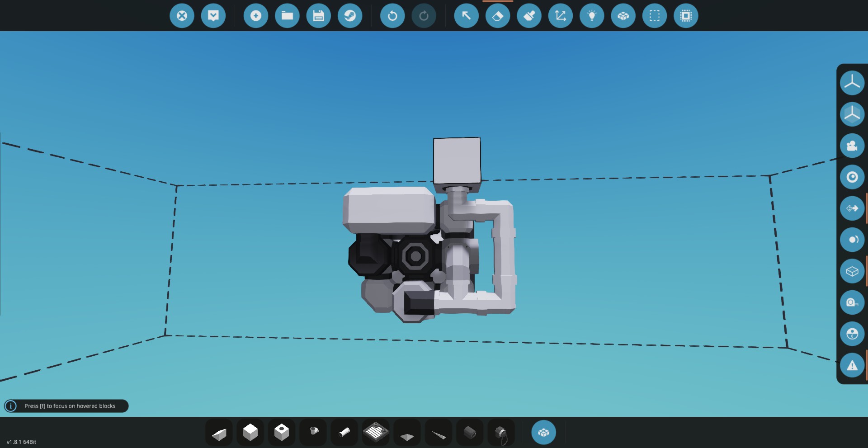Click the large grey tank block on the vehicle

pyautogui.click(x=390, y=210)
